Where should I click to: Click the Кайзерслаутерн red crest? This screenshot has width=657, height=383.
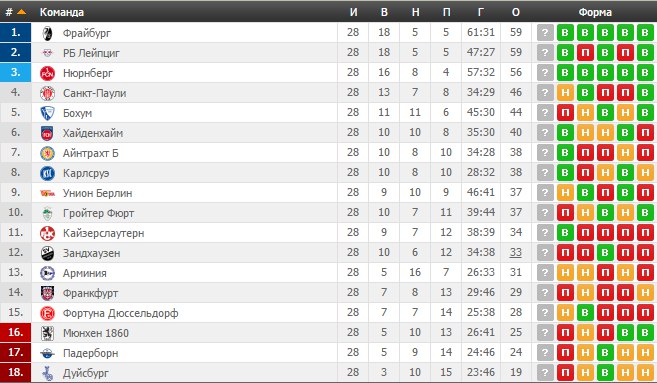click(47, 233)
